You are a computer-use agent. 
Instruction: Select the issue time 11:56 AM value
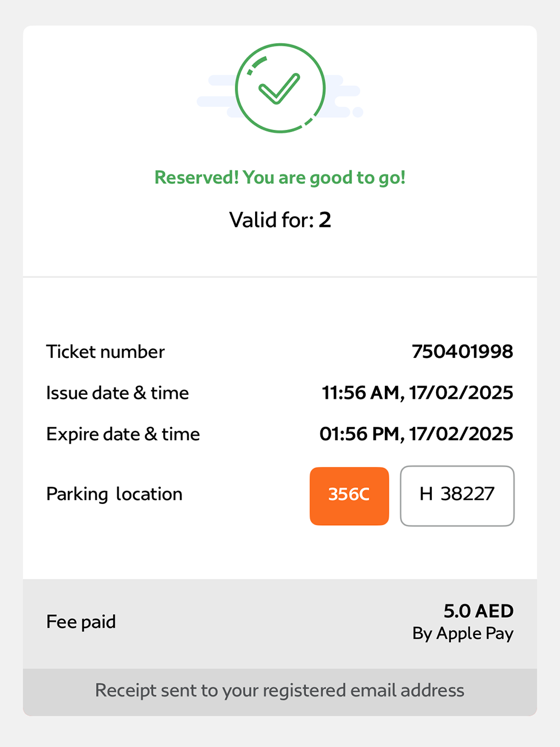[x=360, y=393]
